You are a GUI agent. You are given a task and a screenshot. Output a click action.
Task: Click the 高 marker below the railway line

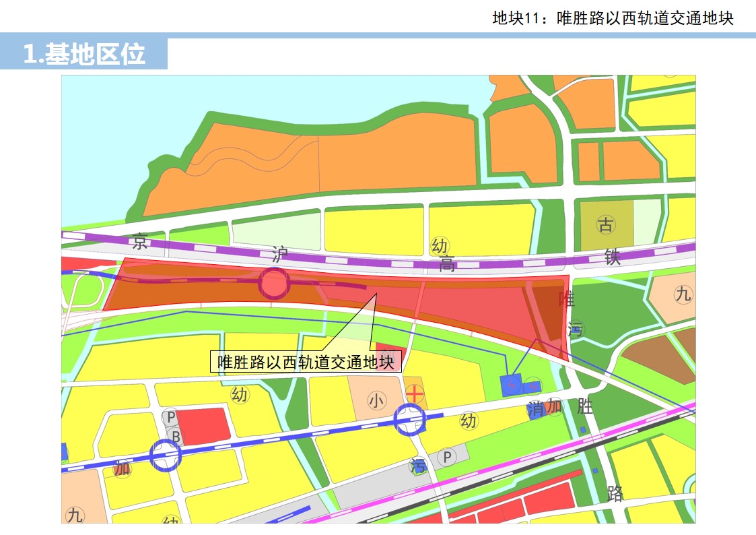pos(447,263)
